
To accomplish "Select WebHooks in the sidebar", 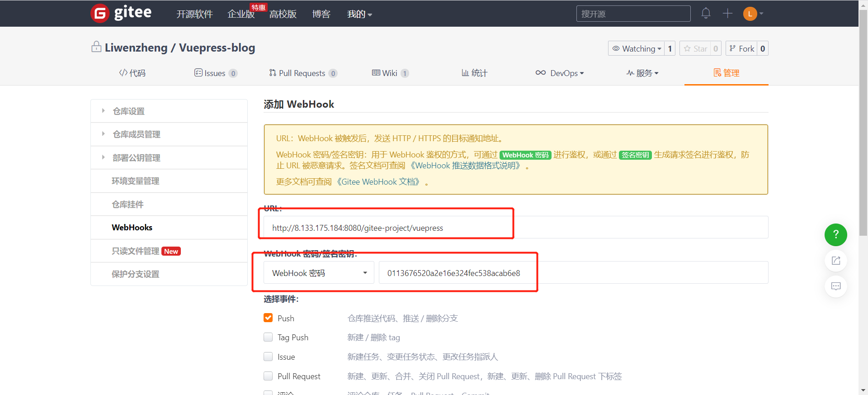I will (169, 228).
